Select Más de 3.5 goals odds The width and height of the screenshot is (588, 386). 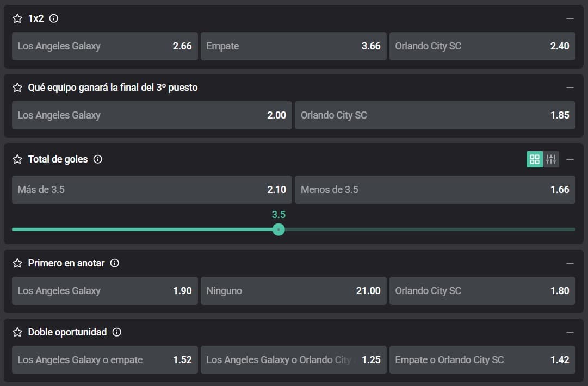pos(152,190)
